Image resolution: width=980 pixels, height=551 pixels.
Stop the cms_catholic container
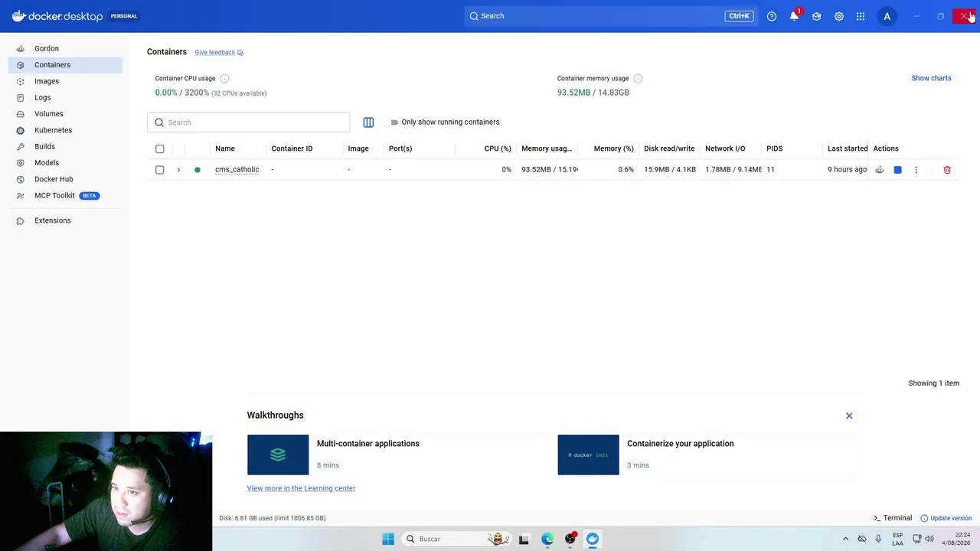(x=898, y=170)
